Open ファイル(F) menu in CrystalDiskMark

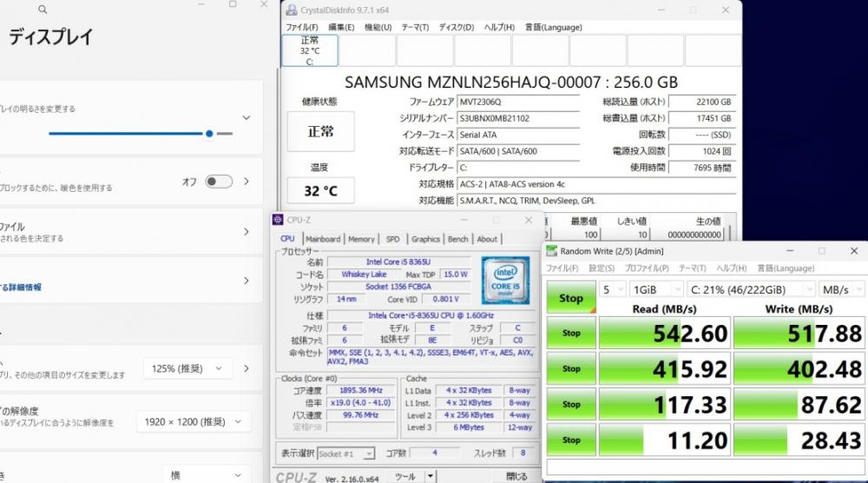point(562,268)
